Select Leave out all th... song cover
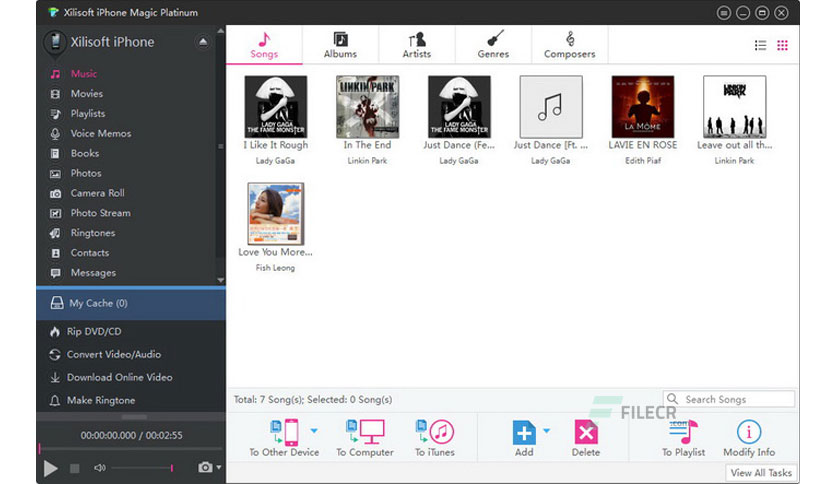The height and width of the screenshot is (484, 836). click(734, 107)
